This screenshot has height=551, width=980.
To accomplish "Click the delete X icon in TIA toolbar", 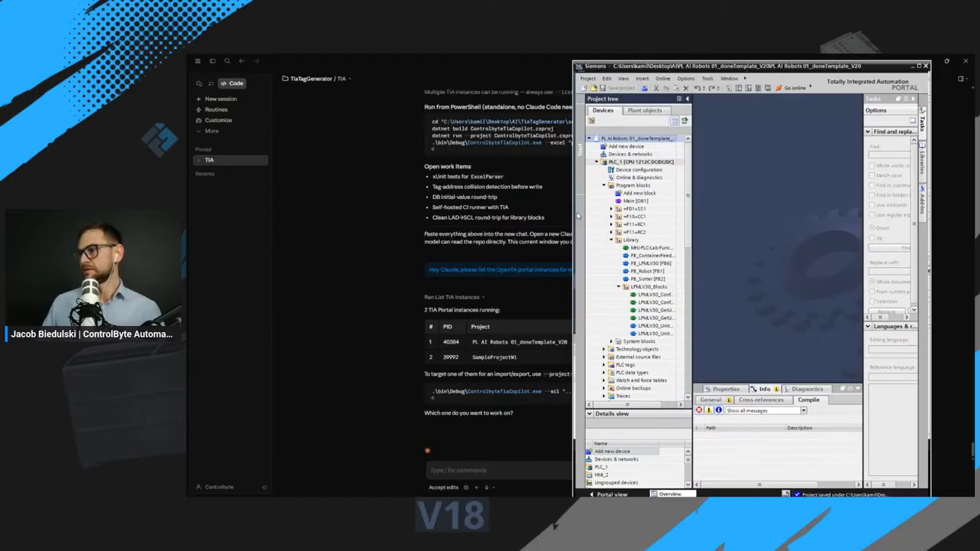I will [x=685, y=88].
